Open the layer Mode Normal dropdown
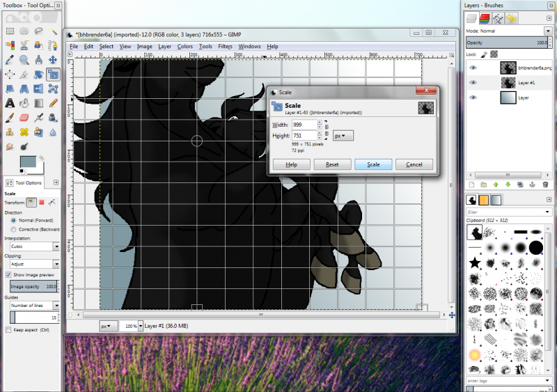 tap(548, 31)
